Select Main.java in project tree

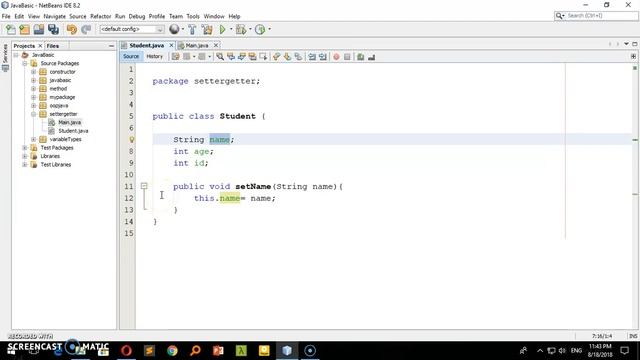click(x=69, y=122)
